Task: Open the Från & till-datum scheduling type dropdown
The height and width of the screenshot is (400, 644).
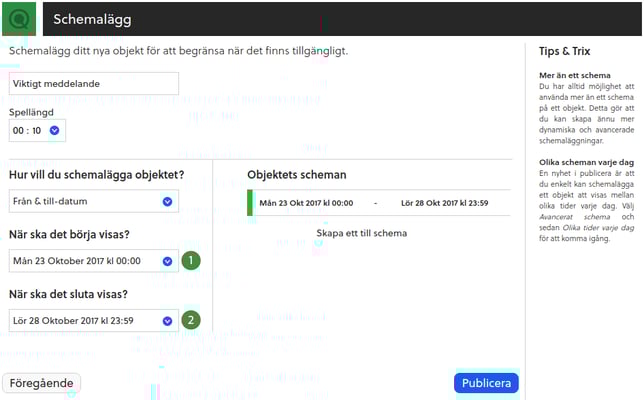Action: [x=85, y=202]
